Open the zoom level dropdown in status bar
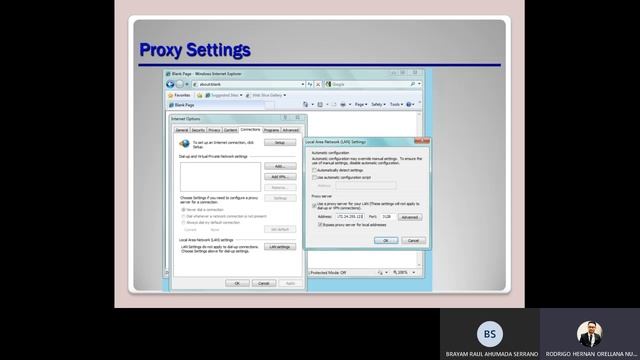This screenshot has width=640, height=360. [x=414, y=272]
